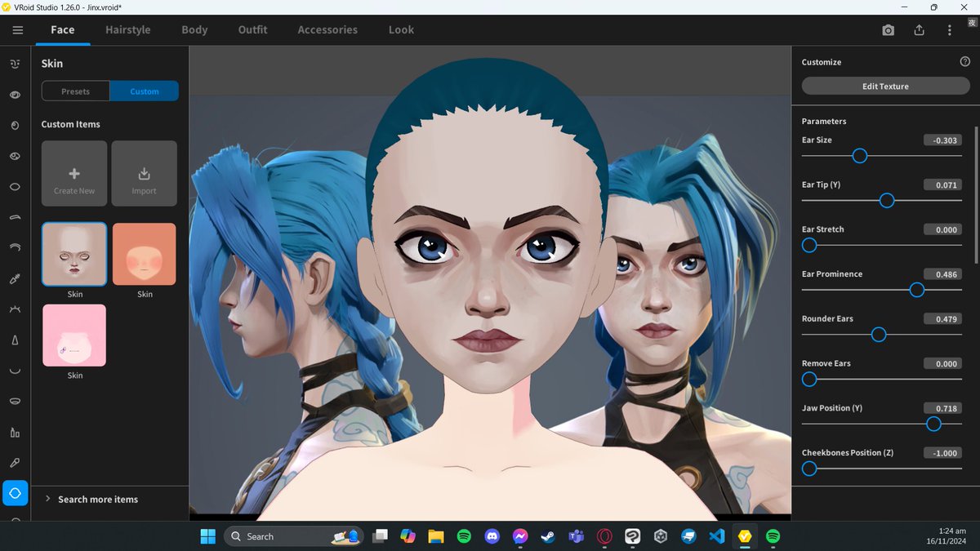This screenshot has width=980, height=551.
Task: Open the Customize help question icon
Action: [964, 61]
